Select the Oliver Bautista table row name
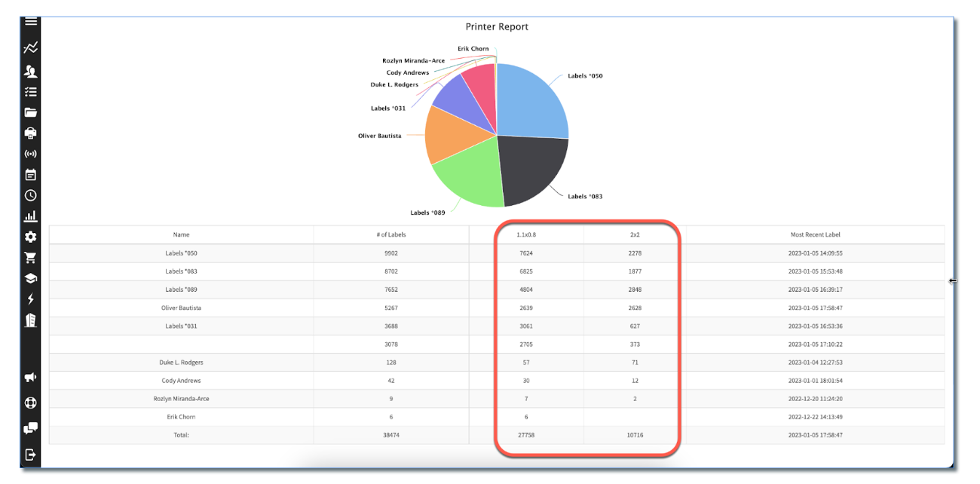The width and height of the screenshot is (980, 484). (x=181, y=308)
